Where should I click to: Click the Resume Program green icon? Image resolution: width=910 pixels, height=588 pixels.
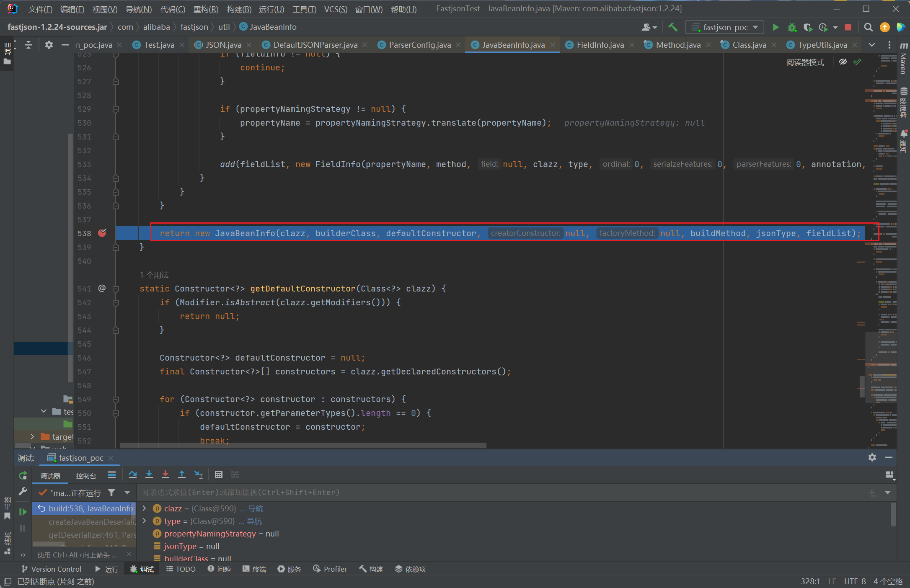coord(23,511)
